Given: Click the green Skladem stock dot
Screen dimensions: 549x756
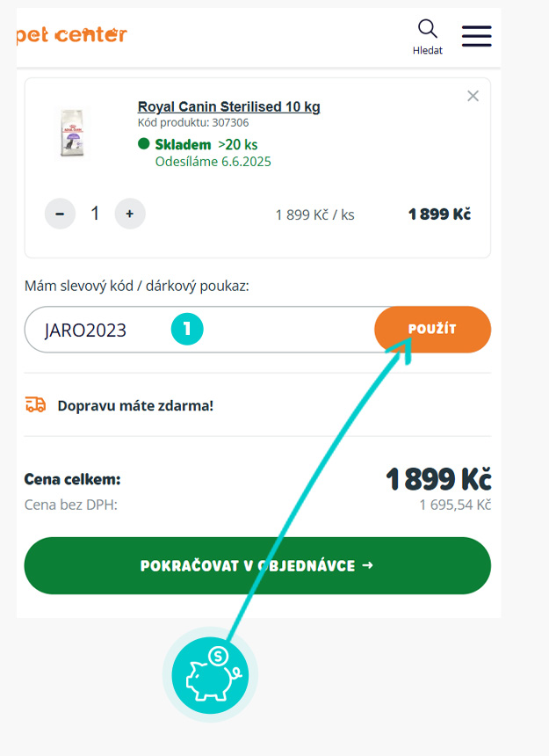Looking at the screenshot, I should (x=144, y=144).
